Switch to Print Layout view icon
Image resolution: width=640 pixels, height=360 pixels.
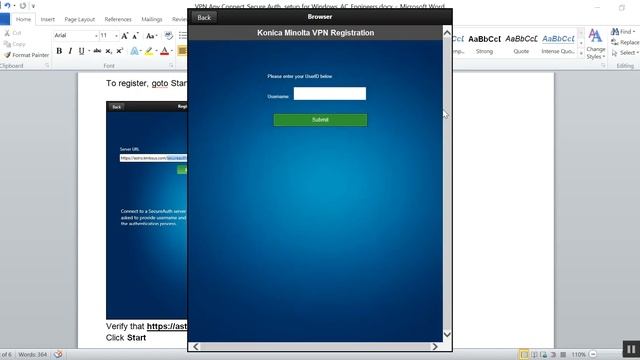click(524, 354)
